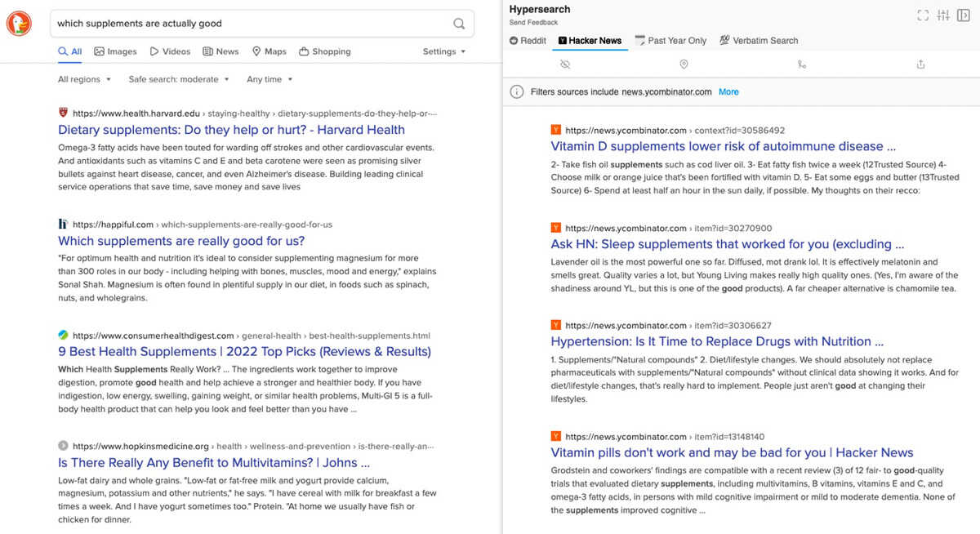Click the happiful.com favicon

tap(63, 224)
